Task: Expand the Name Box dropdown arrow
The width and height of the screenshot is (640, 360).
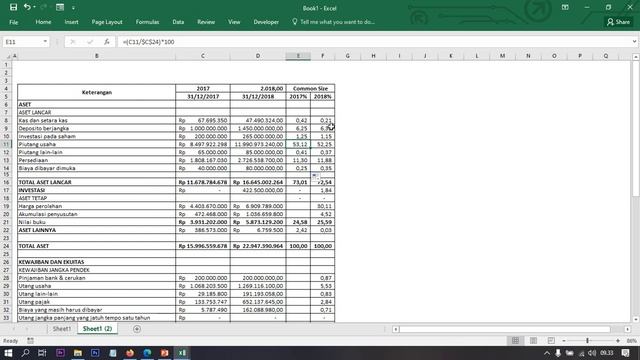Action: pyautogui.click(x=45, y=42)
